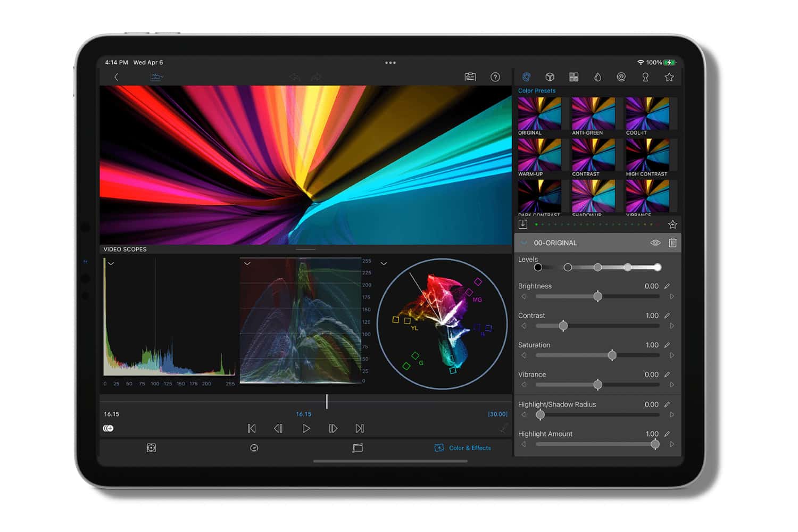Switch to the Color & Effects tab
798x532 pixels.
463,448
